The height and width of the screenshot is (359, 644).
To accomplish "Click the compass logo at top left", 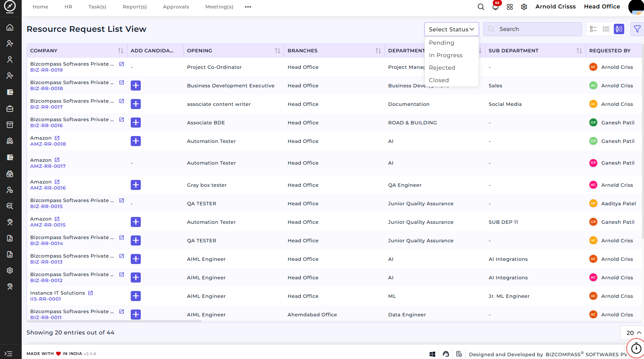I will coord(10,6).
